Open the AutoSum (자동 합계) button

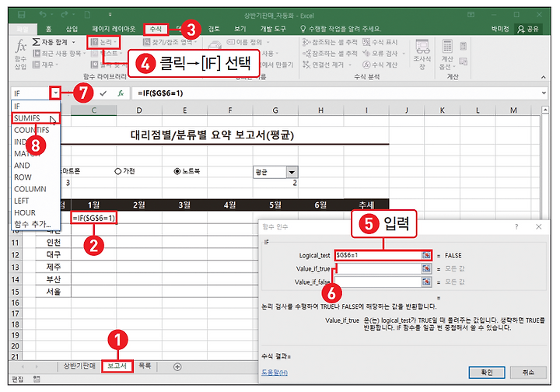[54, 42]
